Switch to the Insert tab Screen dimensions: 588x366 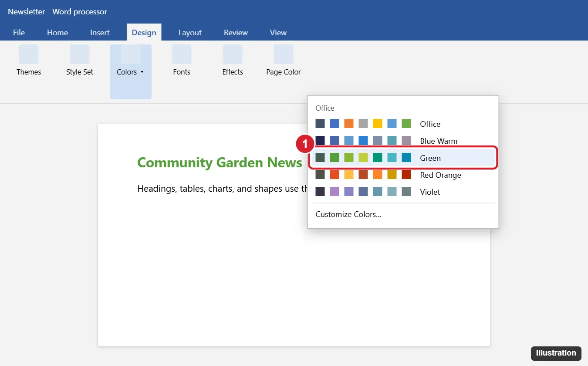[x=100, y=33]
